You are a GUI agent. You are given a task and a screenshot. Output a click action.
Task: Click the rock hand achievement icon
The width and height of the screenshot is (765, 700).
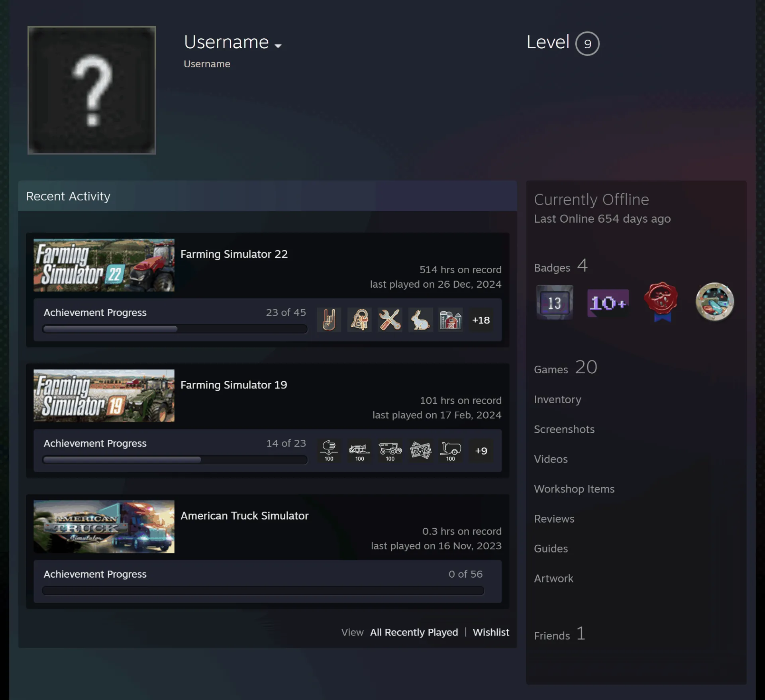click(x=329, y=320)
